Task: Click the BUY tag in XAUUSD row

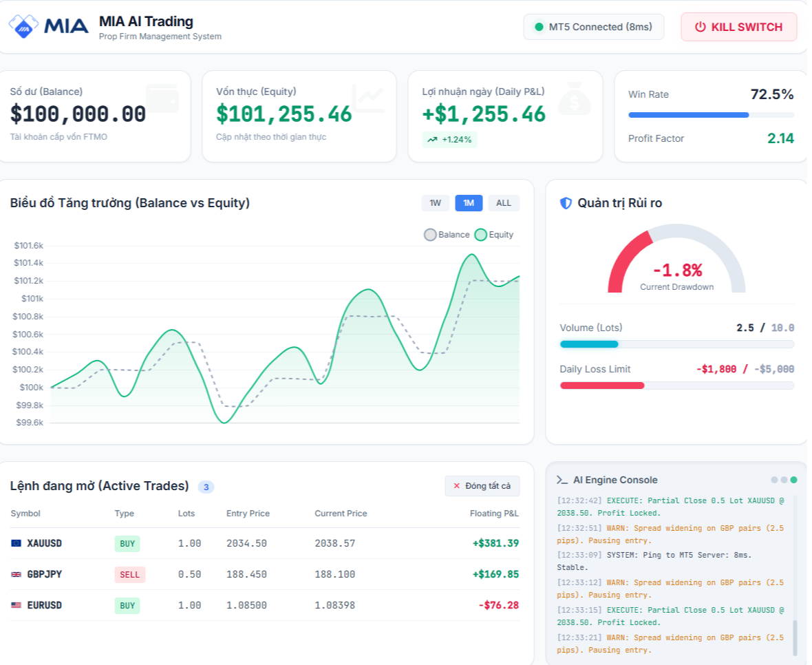Action: (x=127, y=544)
